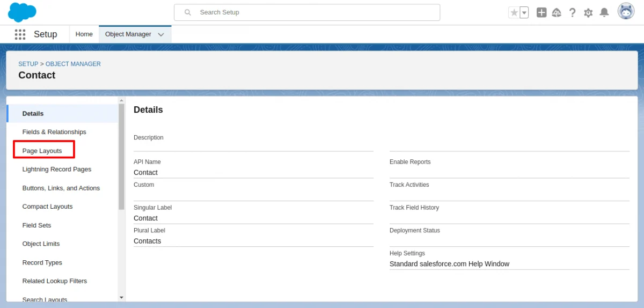Click the Plural Label value Contacts
This screenshot has width=644, height=308.
click(x=148, y=241)
